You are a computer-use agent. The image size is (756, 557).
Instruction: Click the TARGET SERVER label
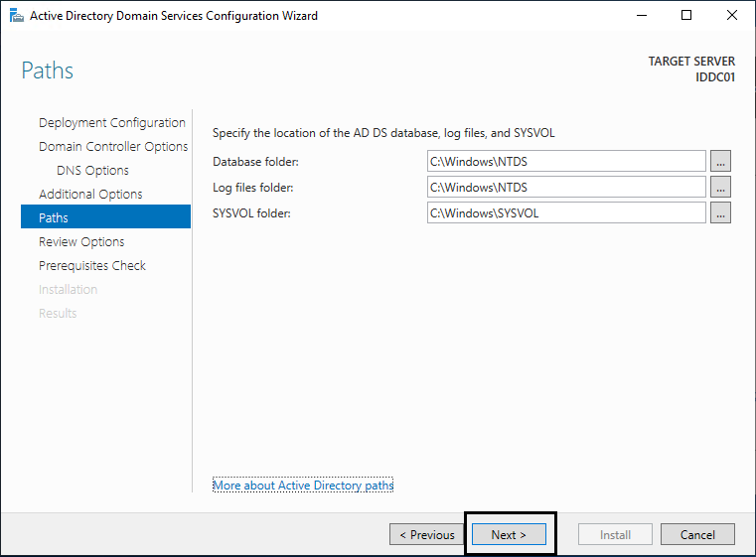click(691, 62)
